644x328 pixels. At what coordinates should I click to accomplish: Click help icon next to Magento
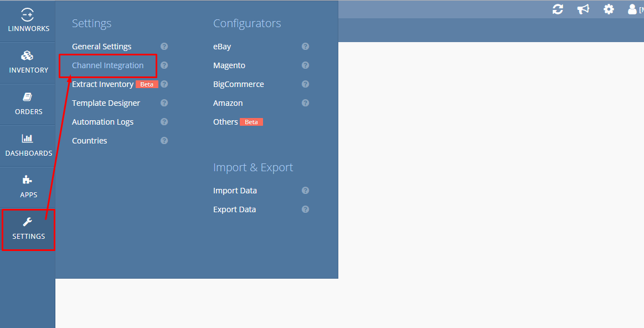(x=305, y=65)
